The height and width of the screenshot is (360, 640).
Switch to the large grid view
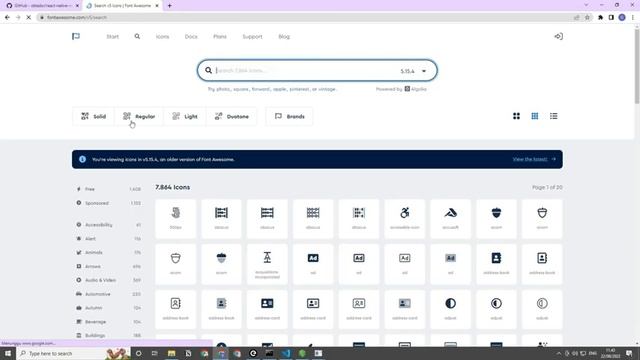coord(516,116)
